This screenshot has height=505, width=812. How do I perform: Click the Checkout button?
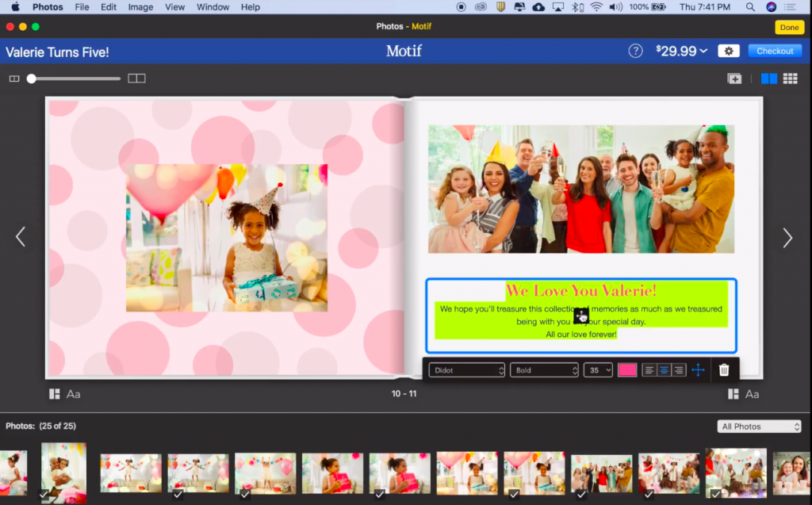pyautogui.click(x=775, y=51)
